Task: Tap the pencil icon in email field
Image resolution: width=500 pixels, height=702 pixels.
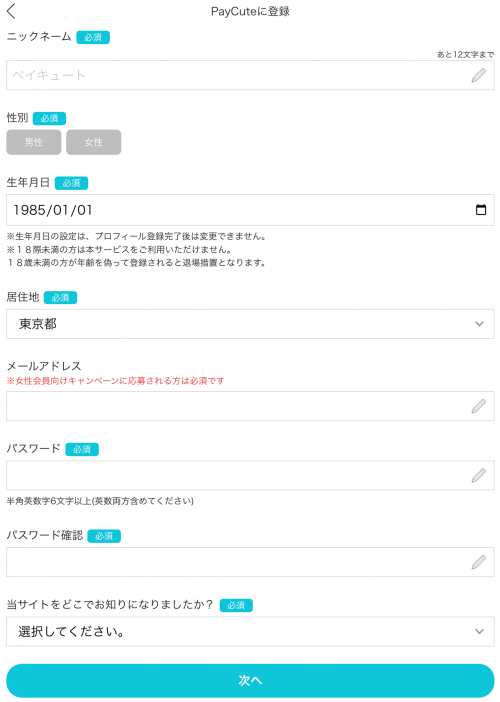Action: coord(479,406)
